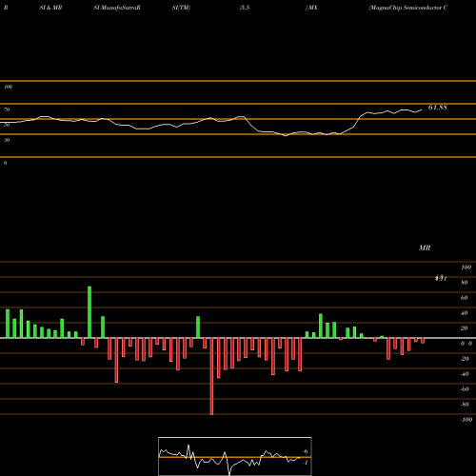This screenshot has height=476, width=476.
Task: Click the 70 level label on RSI axis
Action: click(7, 109)
